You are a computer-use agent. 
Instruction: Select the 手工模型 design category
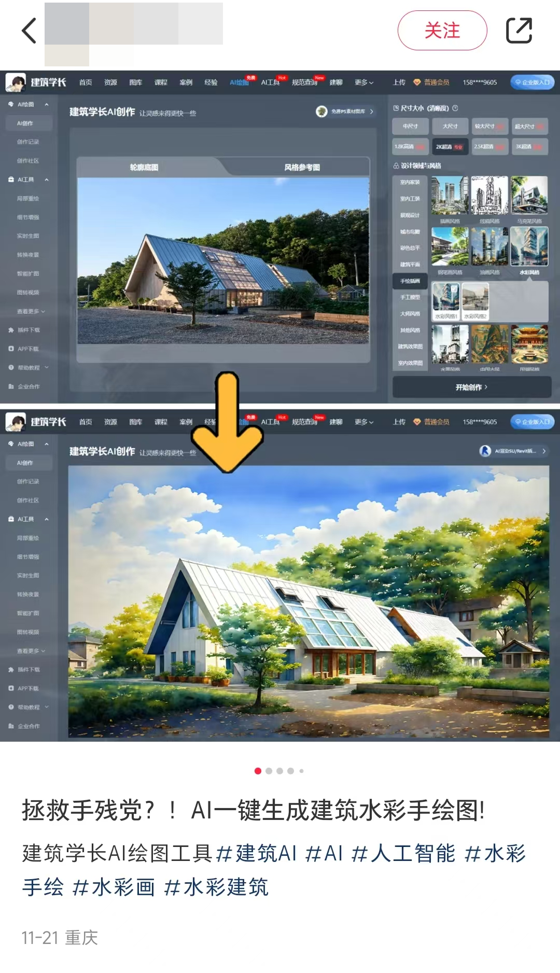pyautogui.click(x=410, y=297)
